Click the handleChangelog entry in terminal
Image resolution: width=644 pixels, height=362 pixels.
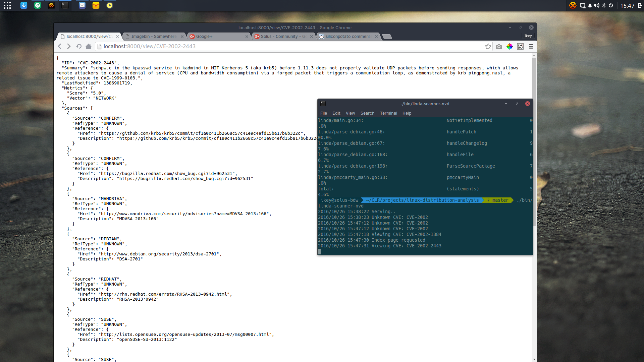[x=467, y=143]
